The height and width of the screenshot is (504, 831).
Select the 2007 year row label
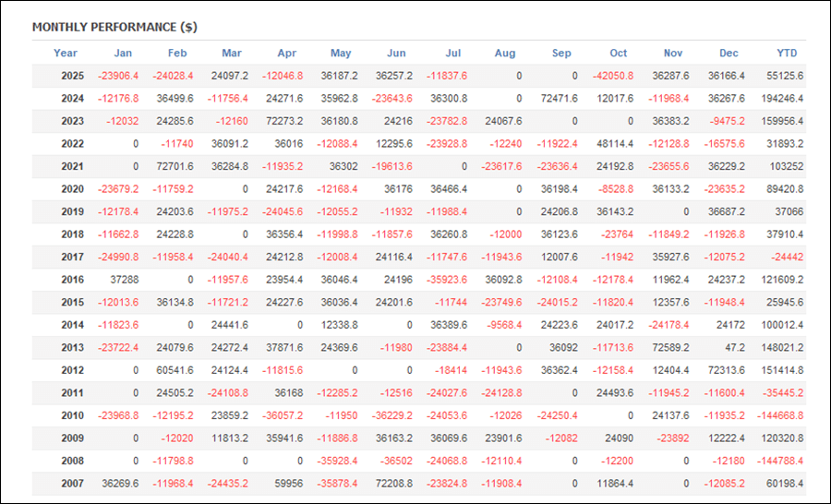tap(72, 482)
